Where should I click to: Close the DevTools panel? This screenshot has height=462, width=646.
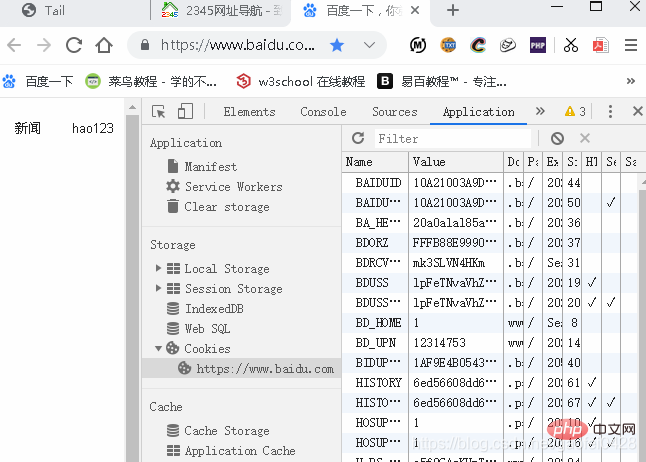pyautogui.click(x=637, y=111)
